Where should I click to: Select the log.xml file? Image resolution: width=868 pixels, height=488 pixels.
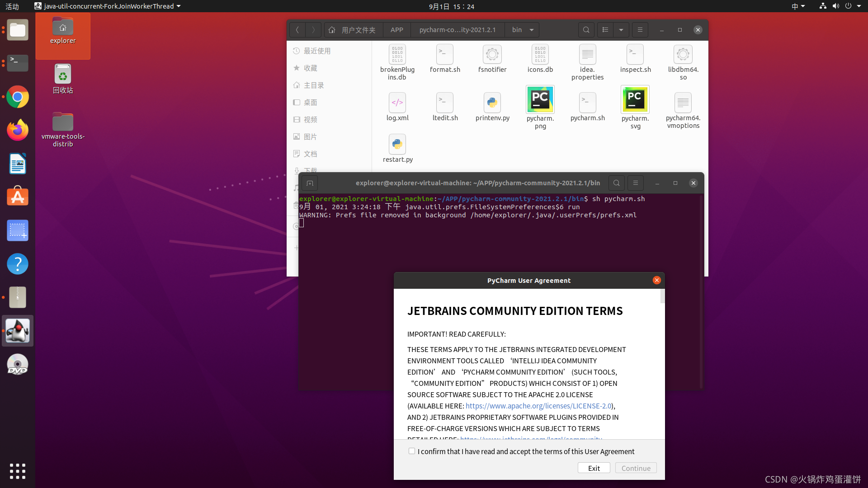point(397,107)
